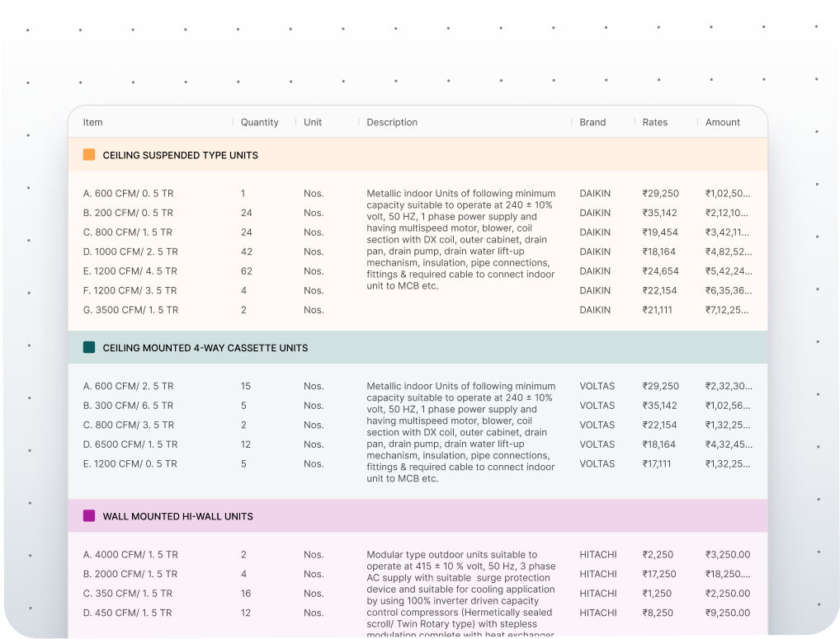Screen dimensions: 840x639
Task: Expand the Wall Mounted Hi-Wall Units group
Action: [177, 516]
